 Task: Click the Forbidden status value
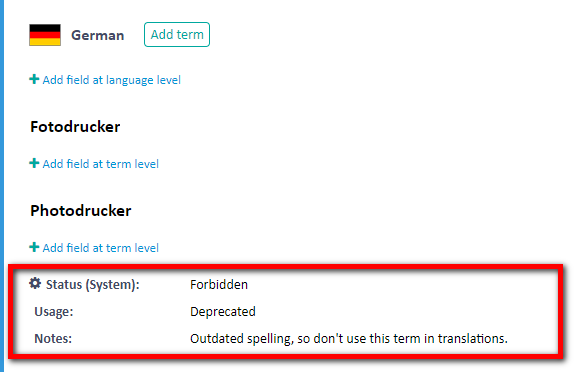pos(219,284)
